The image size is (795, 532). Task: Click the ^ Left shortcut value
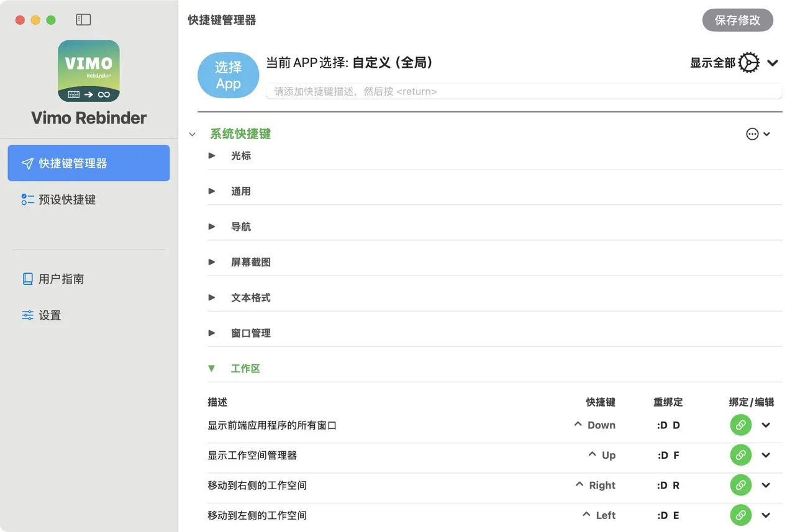pyautogui.click(x=599, y=515)
